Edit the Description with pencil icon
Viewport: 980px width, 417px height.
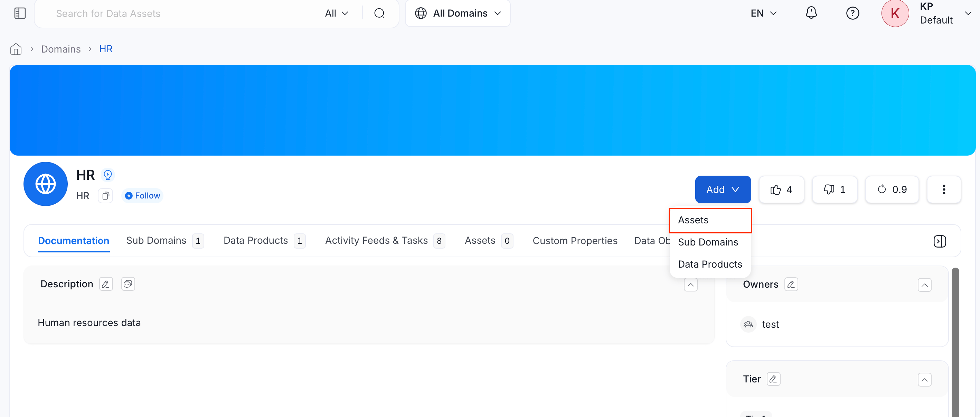click(106, 284)
